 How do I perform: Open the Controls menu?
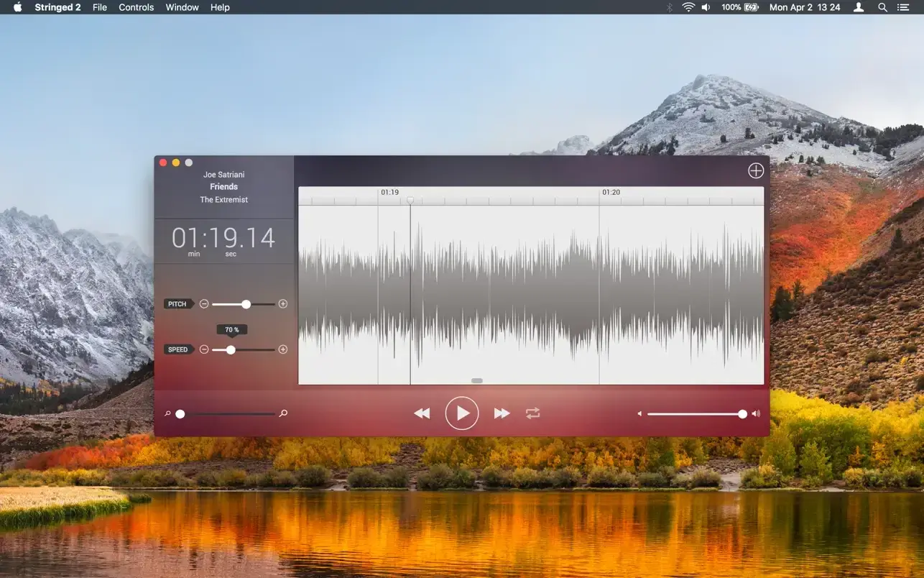click(x=136, y=7)
